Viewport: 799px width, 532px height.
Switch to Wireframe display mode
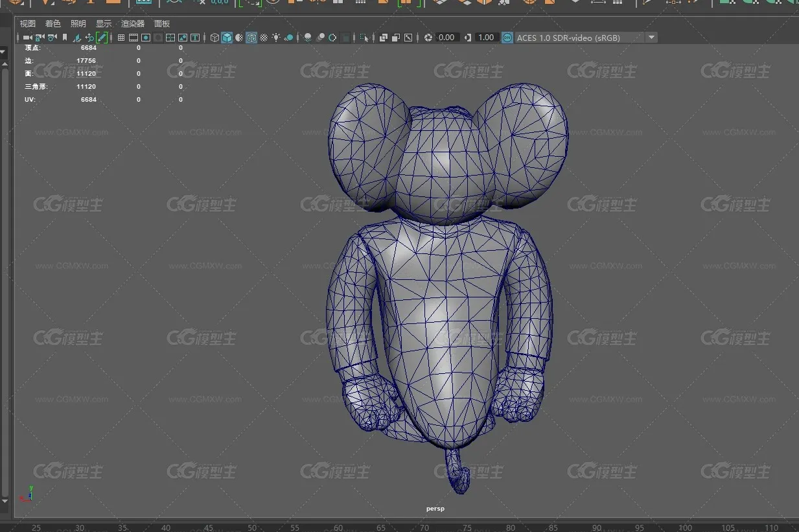pyautogui.click(x=214, y=38)
